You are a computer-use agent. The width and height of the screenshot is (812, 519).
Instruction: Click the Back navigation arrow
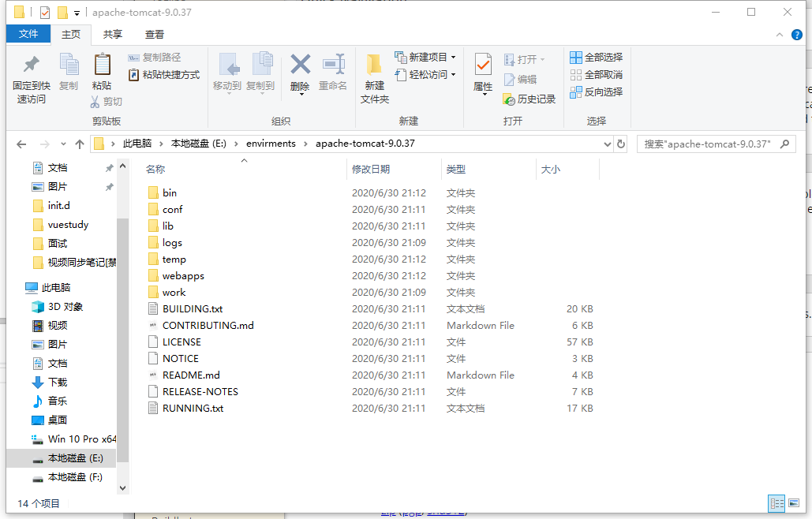click(21, 144)
